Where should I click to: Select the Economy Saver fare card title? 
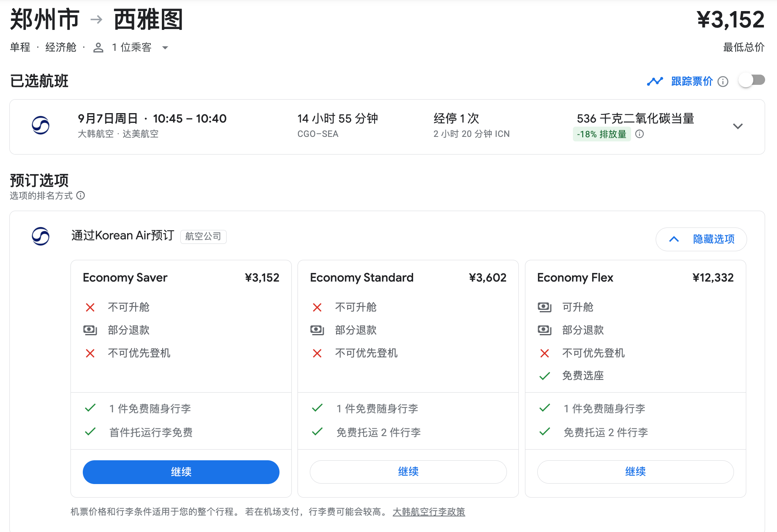[x=125, y=277]
